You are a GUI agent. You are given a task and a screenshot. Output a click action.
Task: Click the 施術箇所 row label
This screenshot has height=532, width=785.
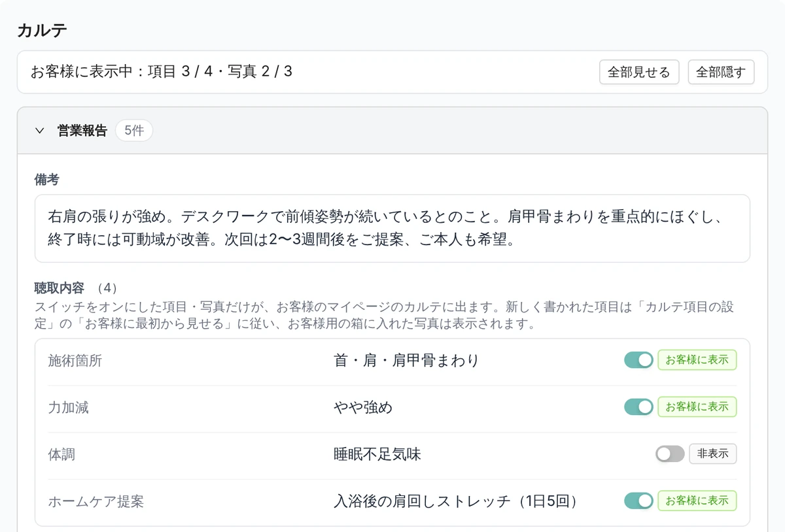click(75, 360)
